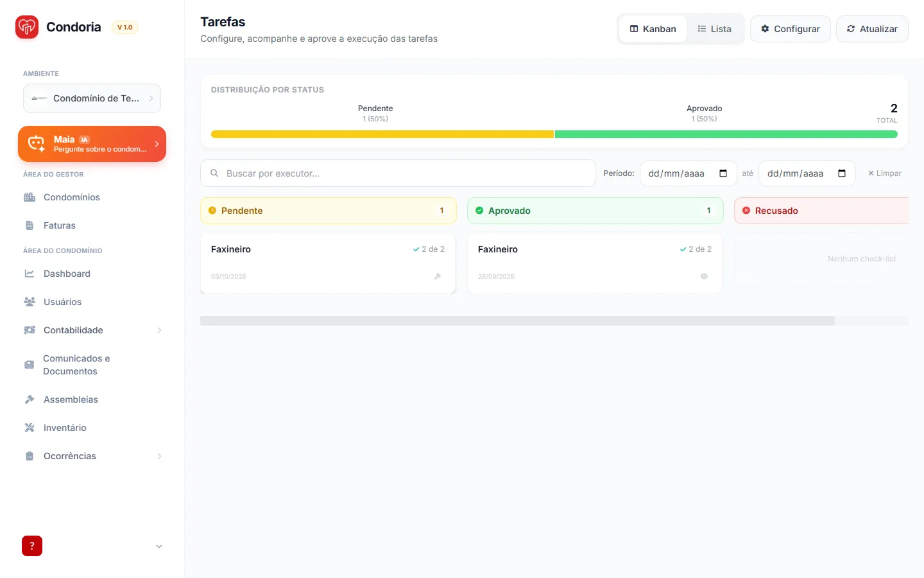Select the Aprovado column header

point(595,211)
